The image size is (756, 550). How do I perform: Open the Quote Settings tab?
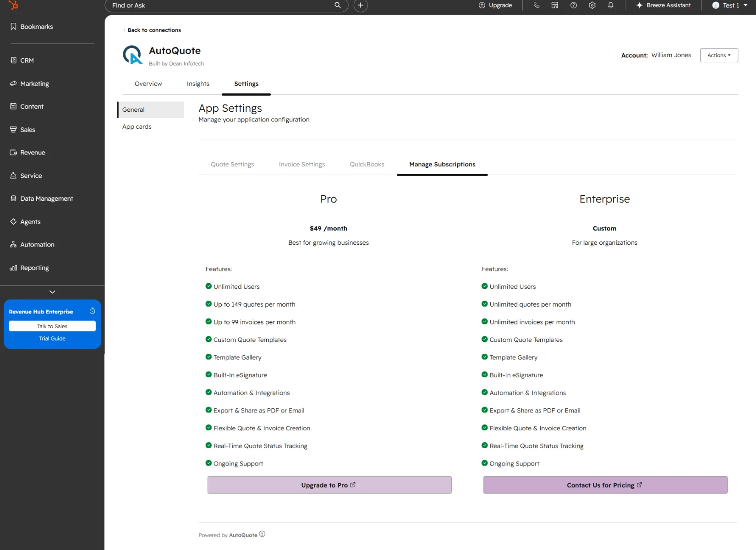pyautogui.click(x=232, y=165)
